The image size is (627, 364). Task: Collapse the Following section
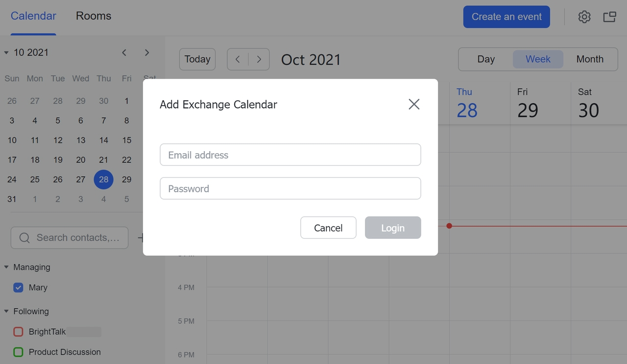(x=6, y=311)
